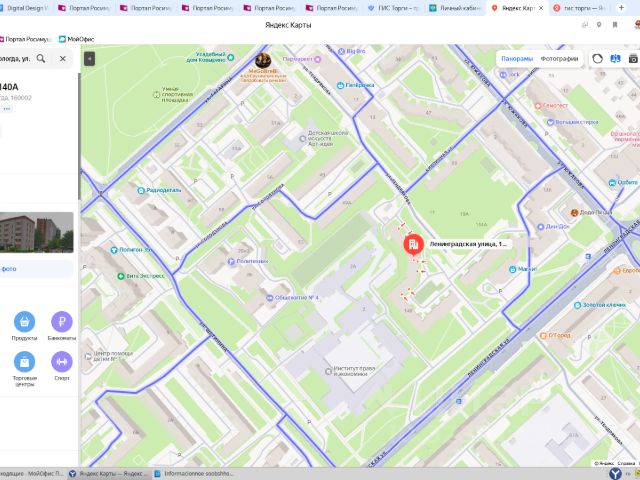This screenshot has width=640, height=480.
Task: Click the Справка link at map bottom
Action: (626, 463)
